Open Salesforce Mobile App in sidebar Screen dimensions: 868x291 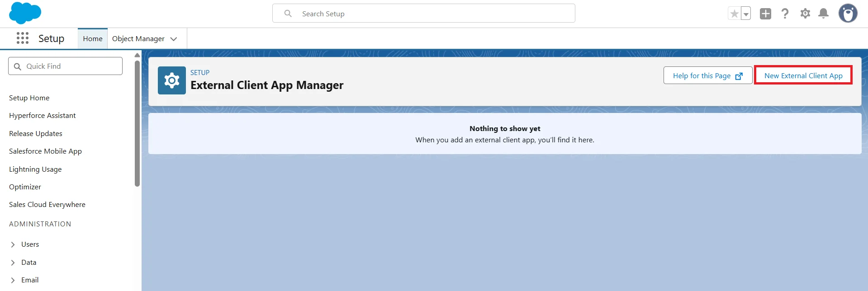coord(45,151)
